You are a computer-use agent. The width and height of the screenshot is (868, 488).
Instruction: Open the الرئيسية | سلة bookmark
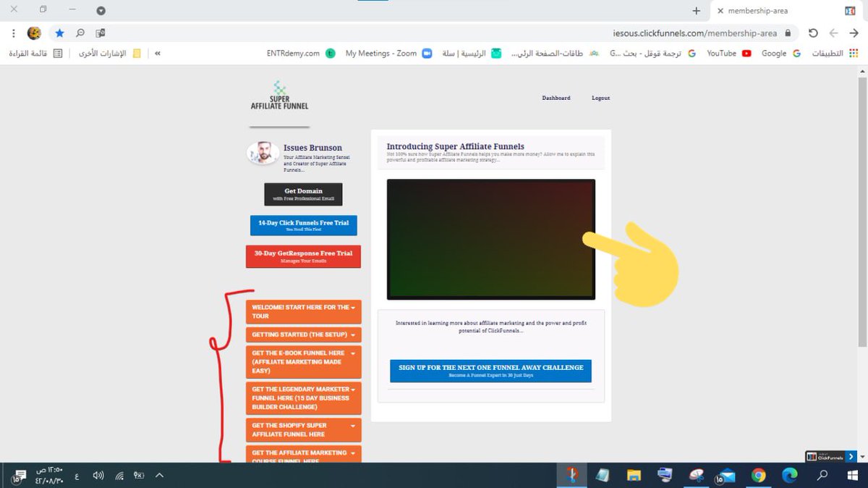pyautogui.click(x=472, y=54)
